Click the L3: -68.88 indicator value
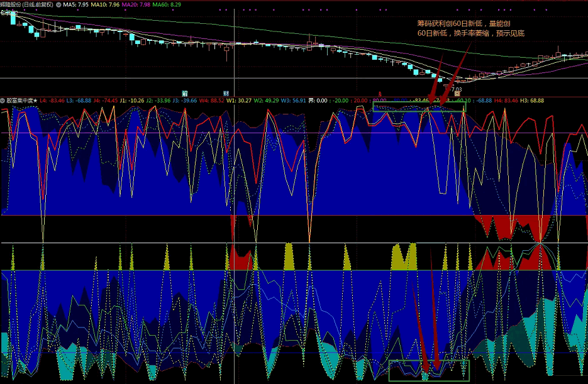588x384 pixels. pyautogui.click(x=79, y=101)
